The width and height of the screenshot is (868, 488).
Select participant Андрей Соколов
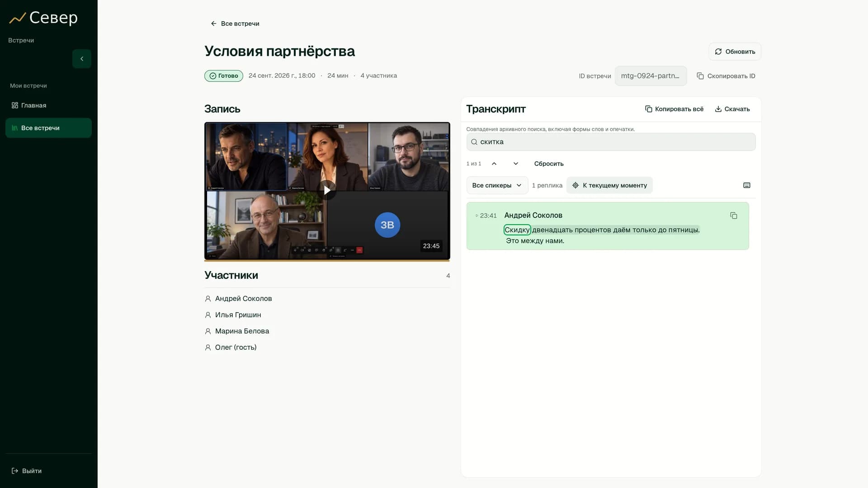click(x=238, y=299)
